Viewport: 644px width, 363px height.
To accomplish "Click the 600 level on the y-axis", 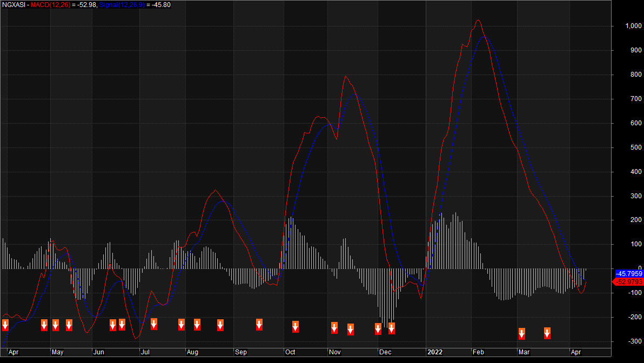I will [x=636, y=123].
